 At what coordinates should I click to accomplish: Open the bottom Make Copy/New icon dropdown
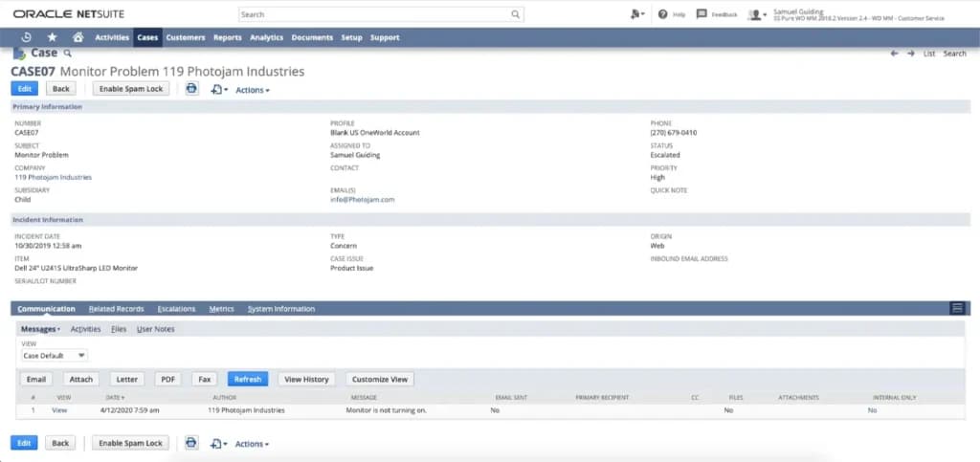point(219,444)
